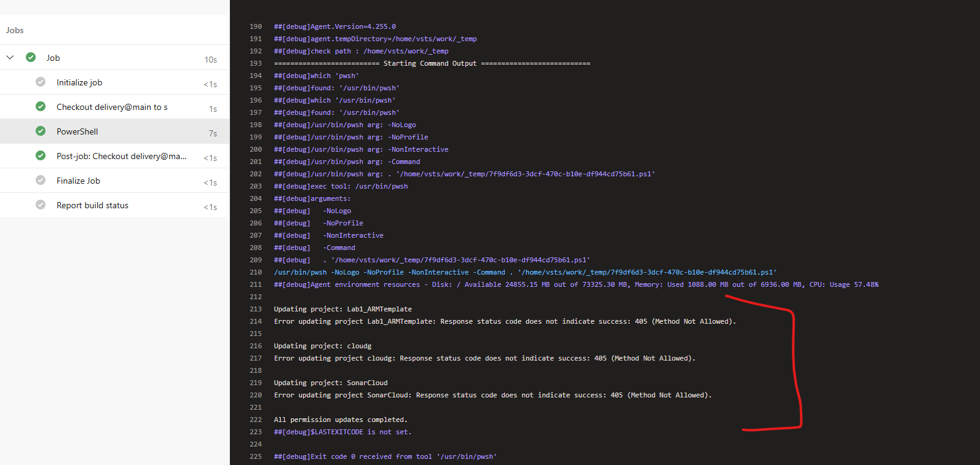
Task: Open the Post-job: Checkout delivery@main step
Action: (114, 156)
